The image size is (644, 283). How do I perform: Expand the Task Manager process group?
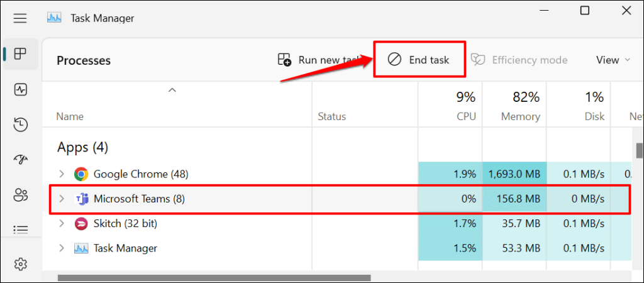click(61, 248)
